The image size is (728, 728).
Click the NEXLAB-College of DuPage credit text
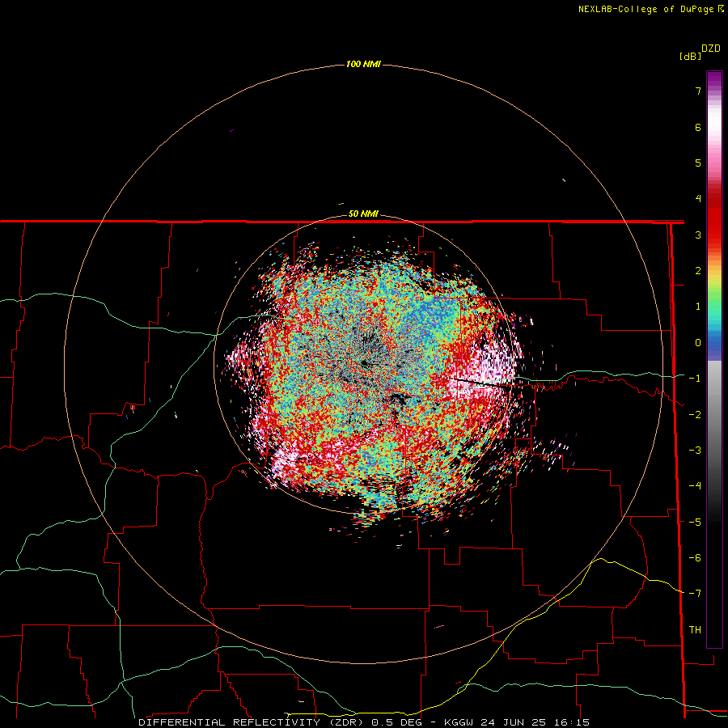(x=645, y=9)
